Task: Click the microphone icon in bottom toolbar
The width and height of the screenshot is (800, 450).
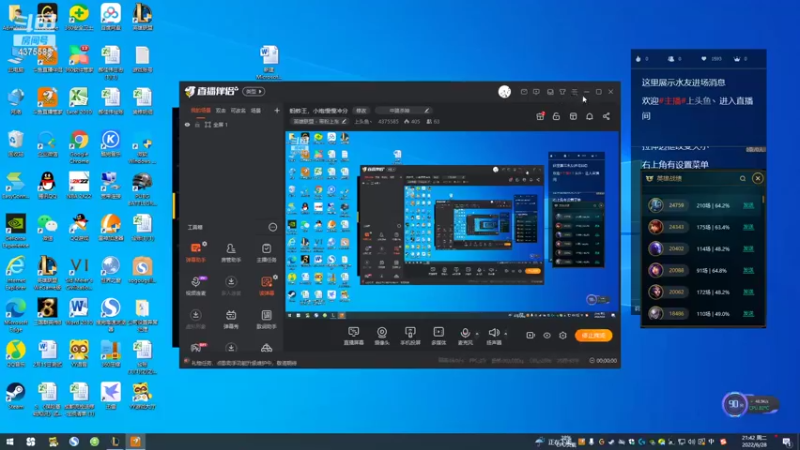Action: coord(465,333)
